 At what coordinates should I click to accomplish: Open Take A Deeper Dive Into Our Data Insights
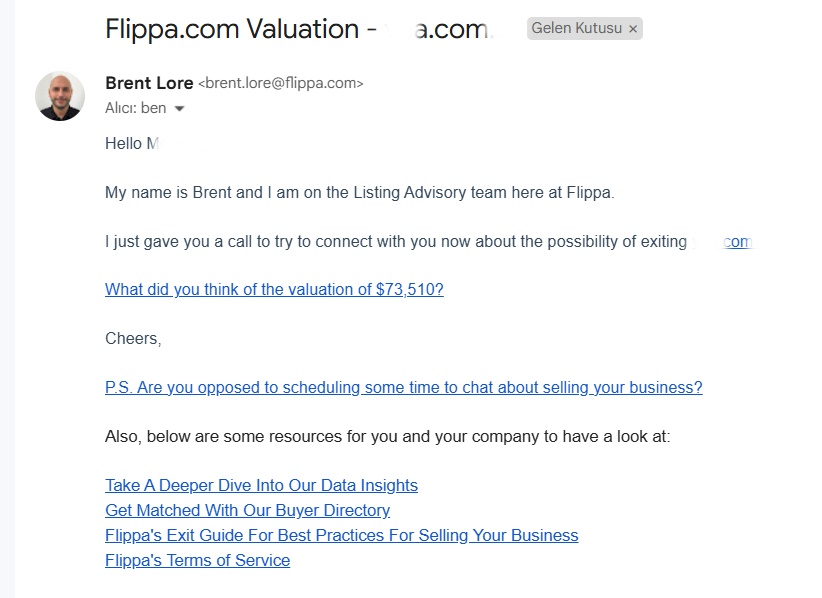click(261, 485)
